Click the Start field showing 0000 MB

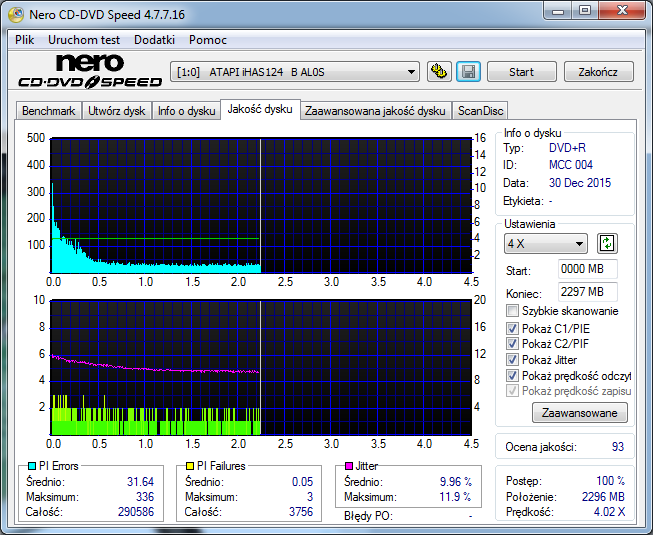(x=587, y=269)
